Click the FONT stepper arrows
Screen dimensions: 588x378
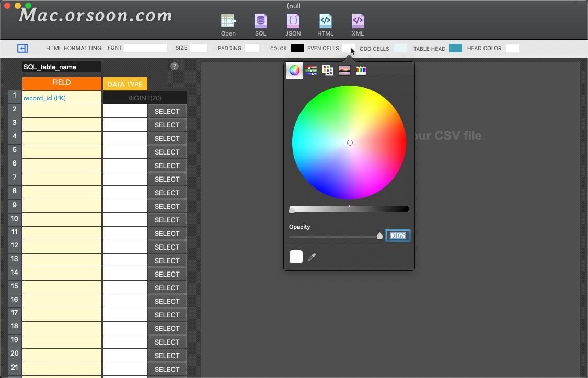tap(170, 48)
